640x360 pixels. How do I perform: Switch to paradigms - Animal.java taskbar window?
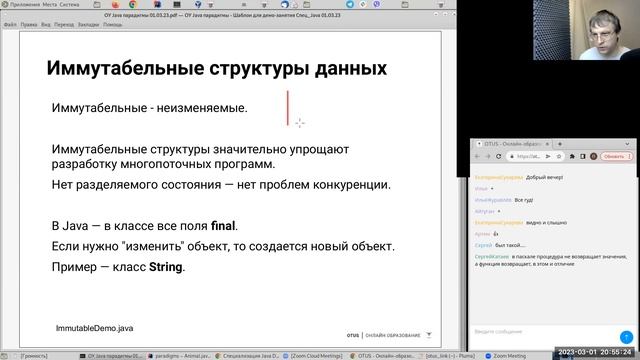tap(179, 356)
